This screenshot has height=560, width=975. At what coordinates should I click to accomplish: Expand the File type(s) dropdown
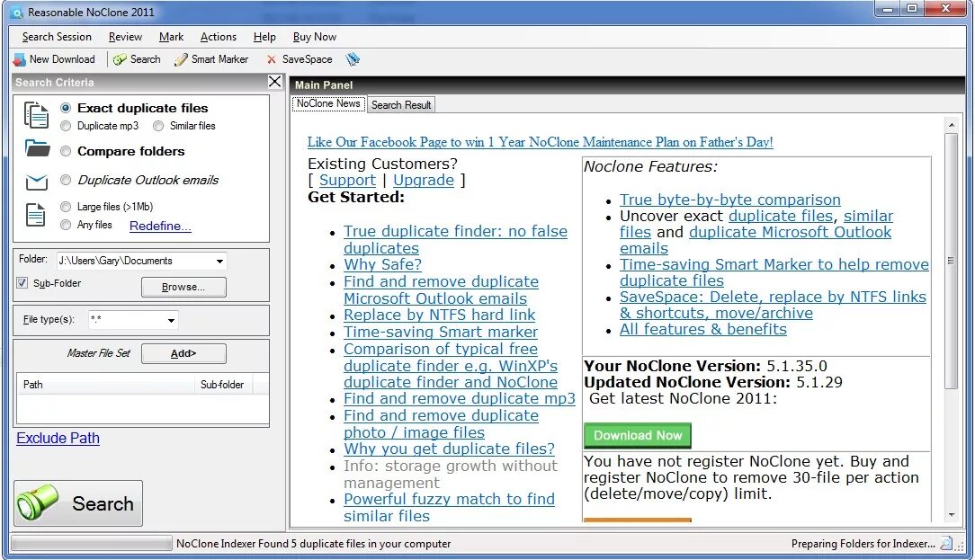pyautogui.click(x=171, y=320)
